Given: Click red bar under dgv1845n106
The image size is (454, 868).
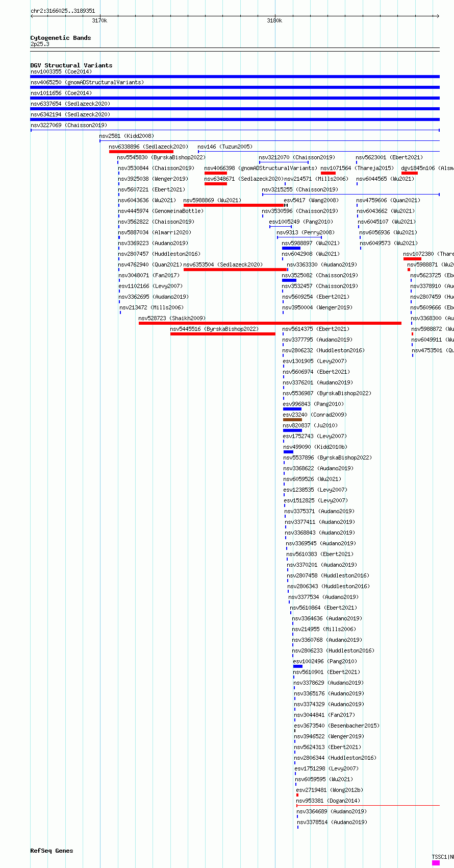Looking at the screenshot, I should [x=410, y=173].
